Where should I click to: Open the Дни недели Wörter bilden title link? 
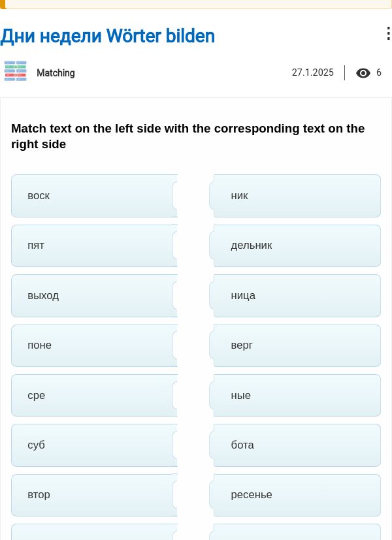(x=107, y=36)
